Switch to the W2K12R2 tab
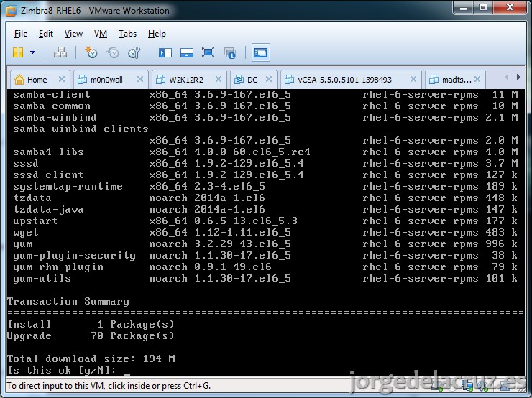532x398 pixels. point(189,80)
